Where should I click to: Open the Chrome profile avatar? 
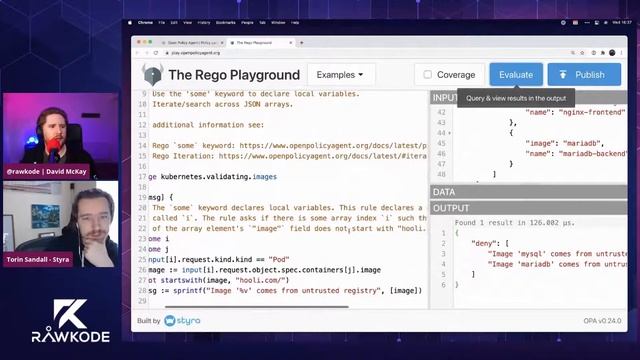[612, 53]
